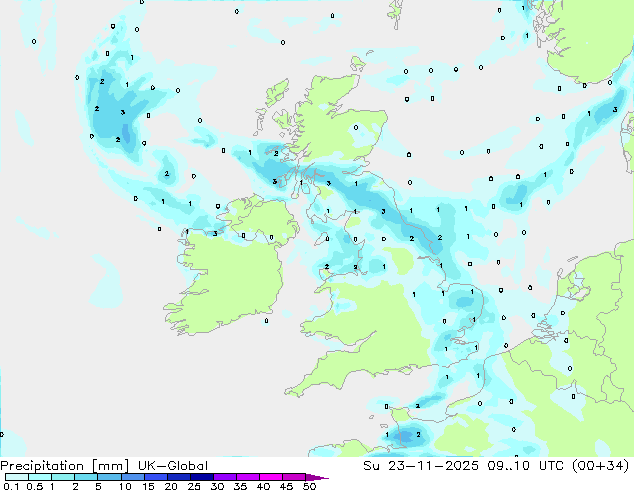Select the 5–10 mm legend color swatch
634x490 pixels.
[x=109, y=477]
